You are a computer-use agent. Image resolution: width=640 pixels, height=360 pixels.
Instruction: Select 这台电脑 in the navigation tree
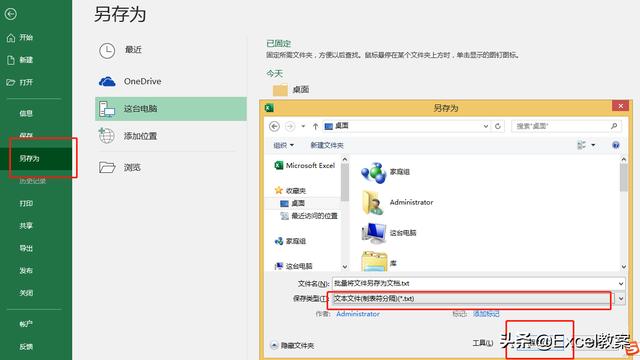(294, 266)
